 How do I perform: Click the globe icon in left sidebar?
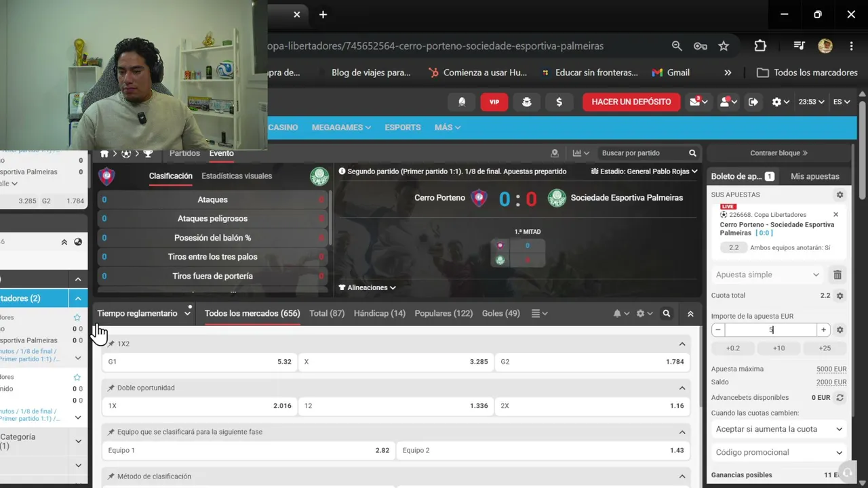pyautogui.click(x=78, y=242)
